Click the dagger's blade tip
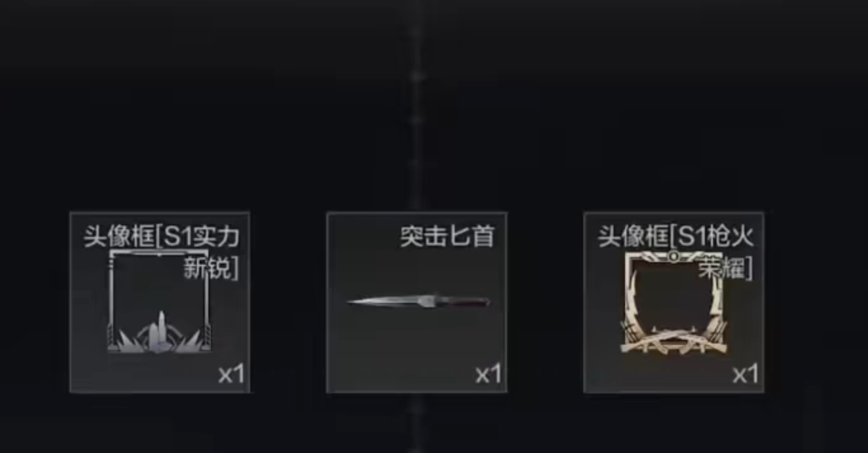This screenshot has width=868, height=453. pos(352,301)
